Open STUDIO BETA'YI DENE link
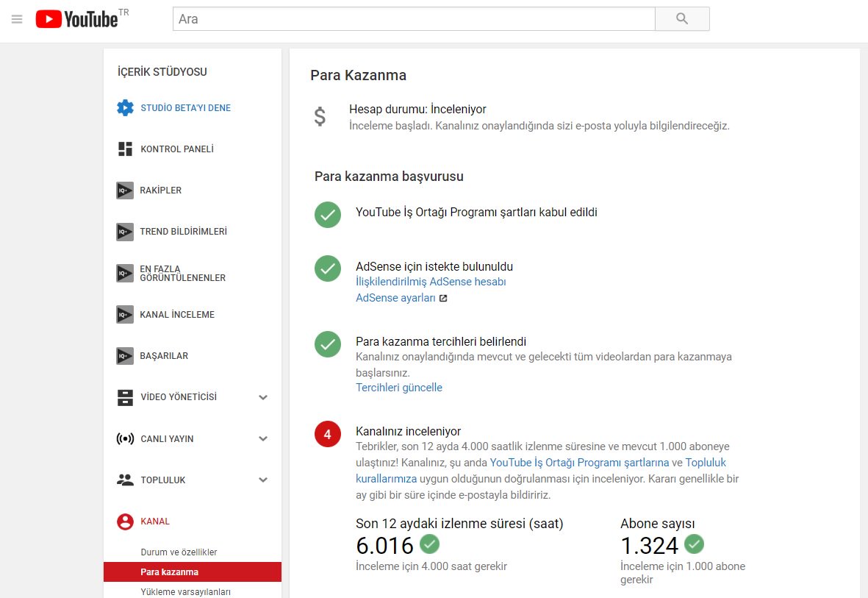The height and width of the screenshot is (598, 868). tap(185, 108)
